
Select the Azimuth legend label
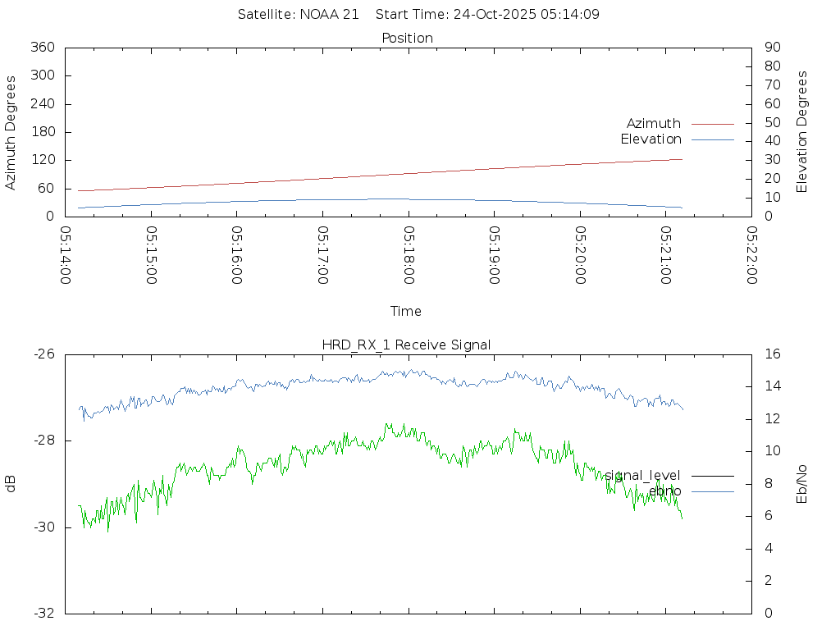pyautogui.click(x=653, y=124)
